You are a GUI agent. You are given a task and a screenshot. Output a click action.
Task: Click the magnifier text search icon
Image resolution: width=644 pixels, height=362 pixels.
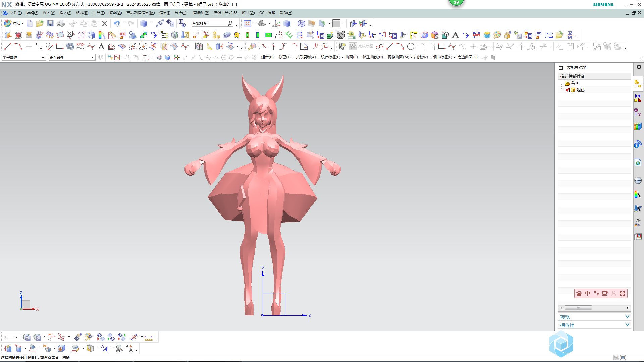(119, 349)
